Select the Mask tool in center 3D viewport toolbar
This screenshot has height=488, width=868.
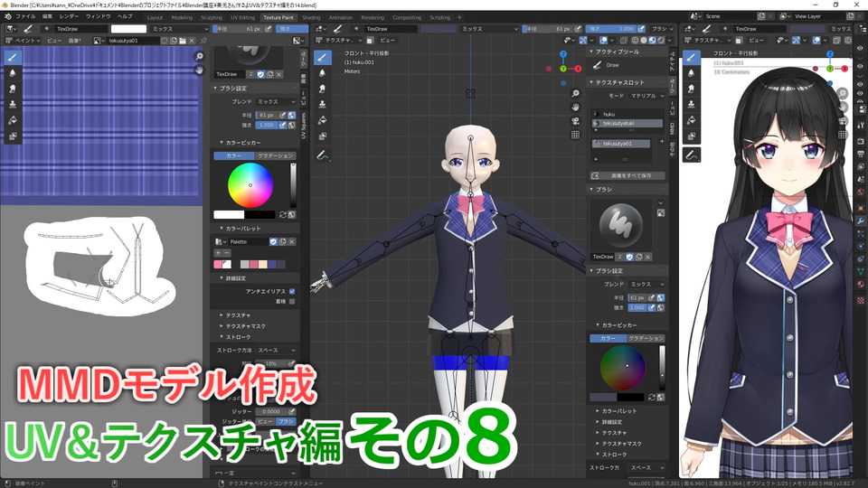322,136
